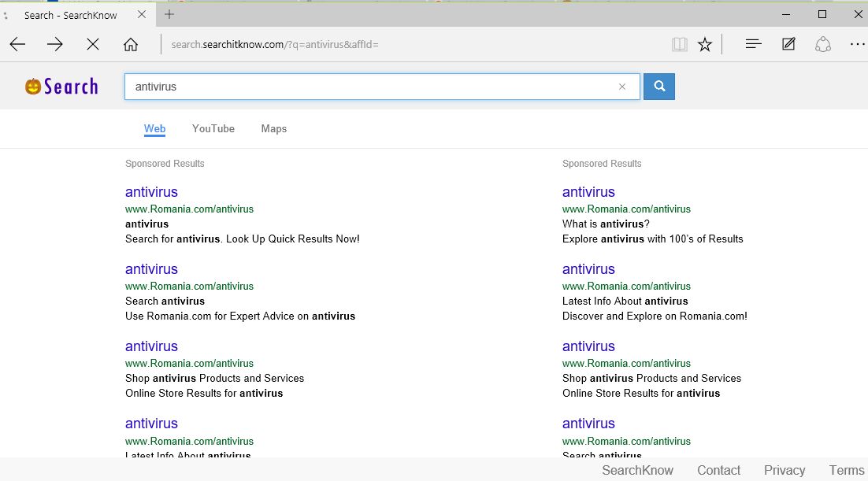Open reading view book icon

point(679,45)
